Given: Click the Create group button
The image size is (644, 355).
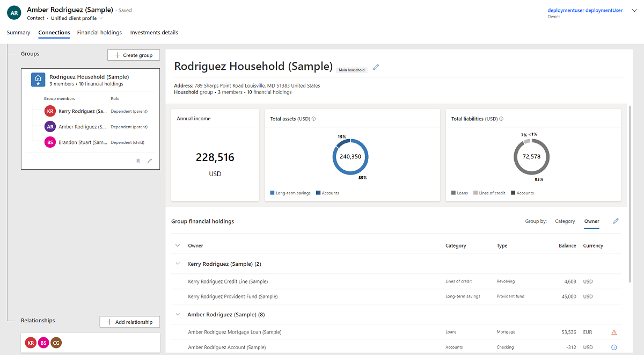Looking at the screenshot, I should 134,55.
